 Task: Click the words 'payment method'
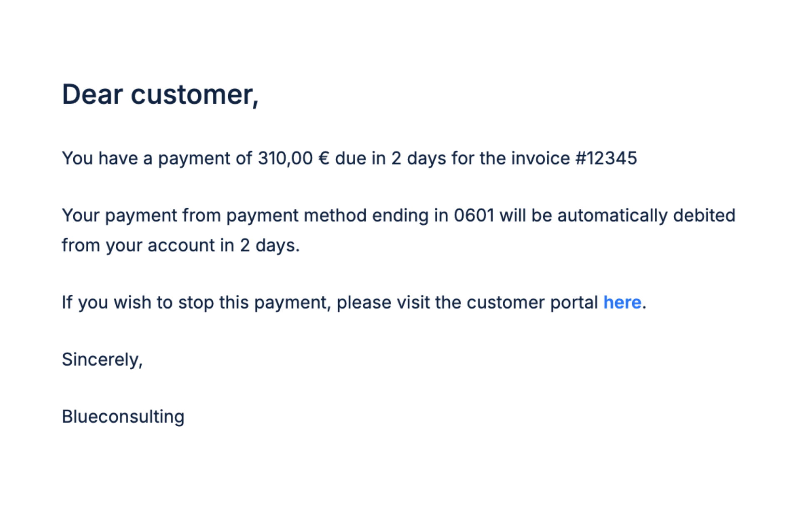[297, 216]
